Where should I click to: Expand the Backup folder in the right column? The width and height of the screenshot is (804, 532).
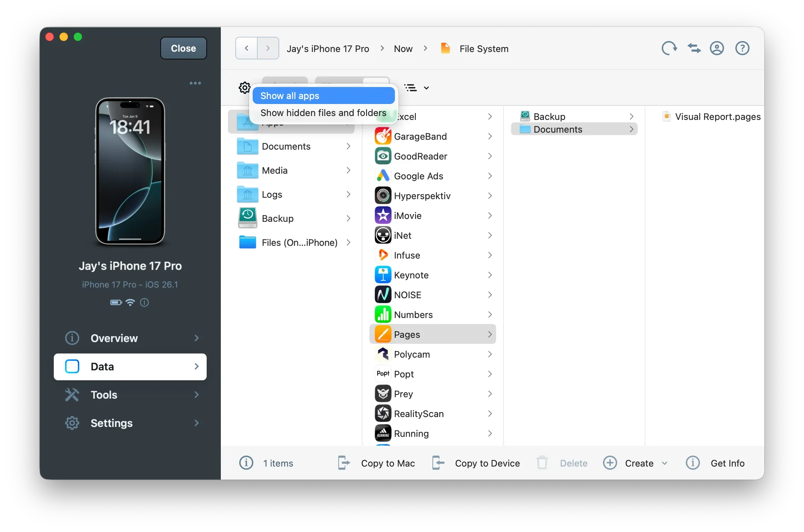click(x=632, y=116)
